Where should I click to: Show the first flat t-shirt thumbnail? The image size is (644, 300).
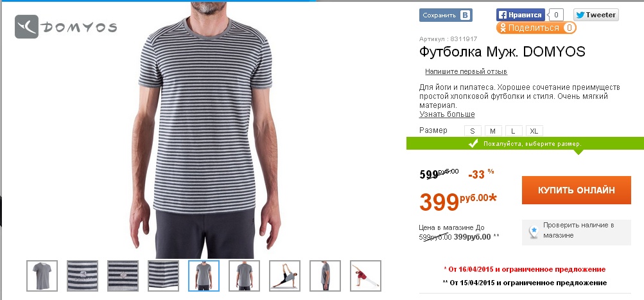pyautogui.click(x=42, y=276)
